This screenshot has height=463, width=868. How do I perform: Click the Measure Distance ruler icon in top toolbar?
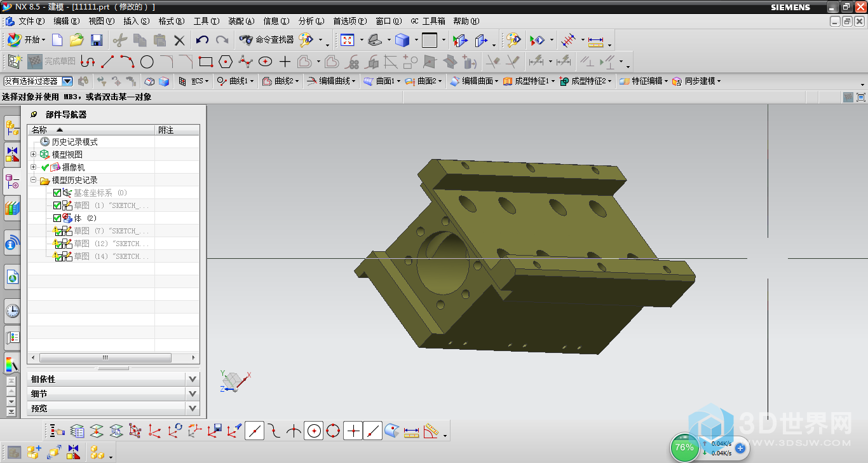point(595,41)
